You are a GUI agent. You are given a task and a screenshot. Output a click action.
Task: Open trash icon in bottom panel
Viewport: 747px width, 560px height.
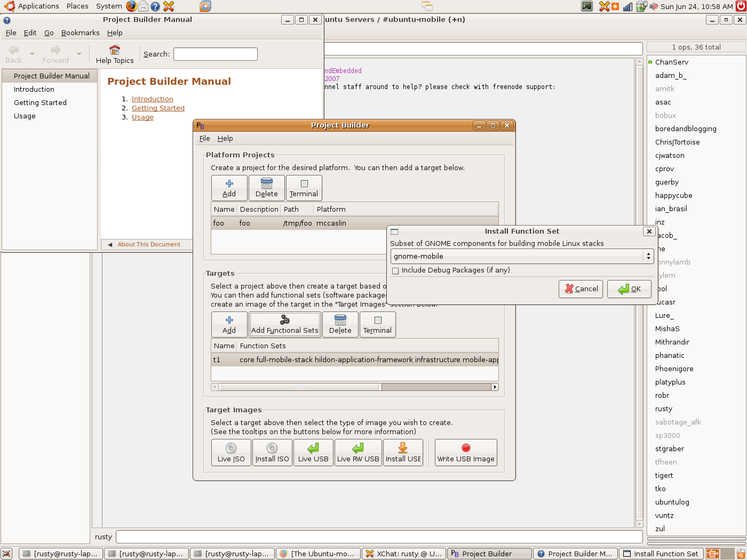pyautogui.click(x=741, y=554)
